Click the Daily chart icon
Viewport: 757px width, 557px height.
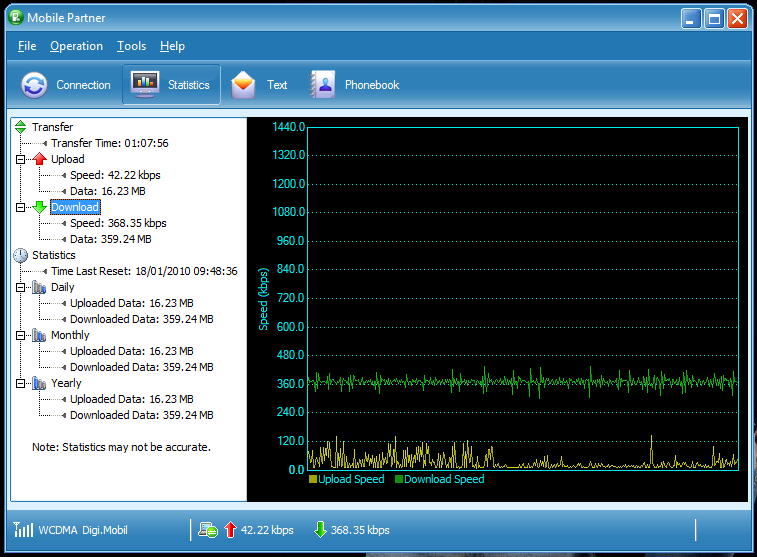[39, 287]
